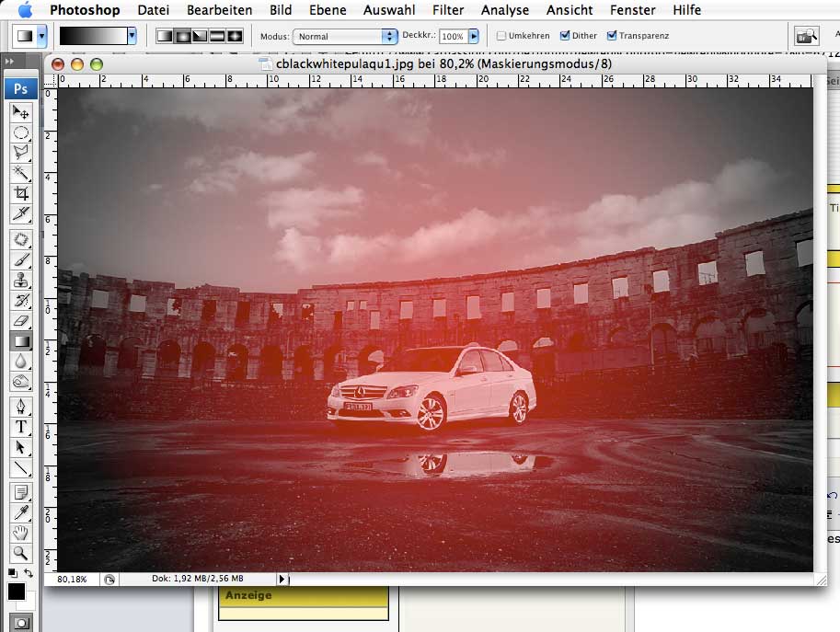The width and height of the screenshot is (840, 632).
Task: Open the Modus blend mode dropdown
Action: tap(344, 37)
